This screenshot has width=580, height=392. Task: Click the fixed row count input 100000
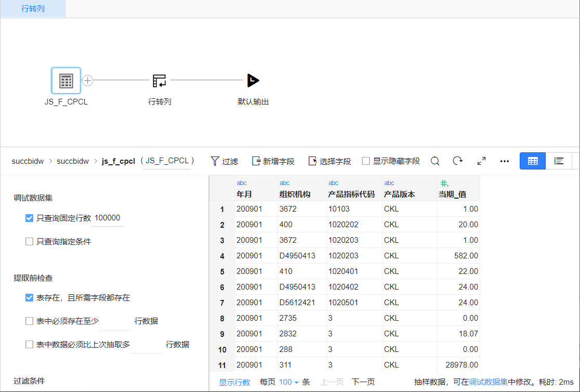(x=108, y=218)
